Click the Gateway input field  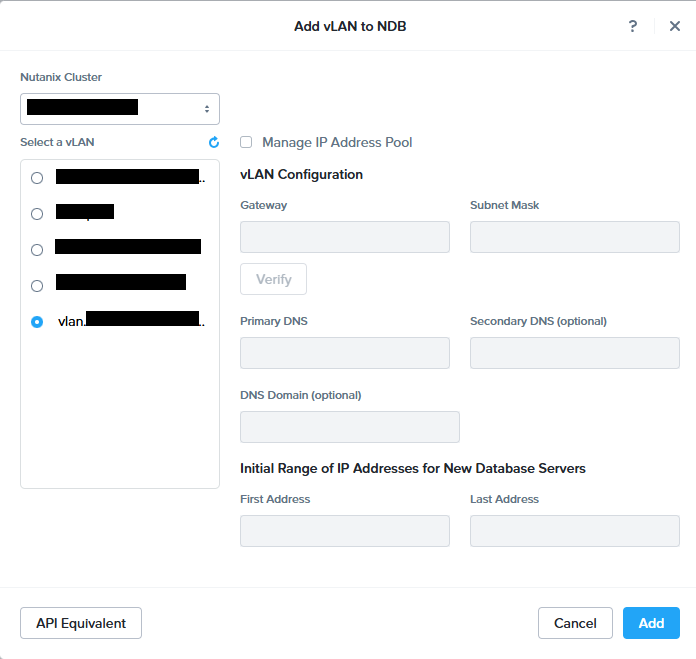tap(345, 237)
